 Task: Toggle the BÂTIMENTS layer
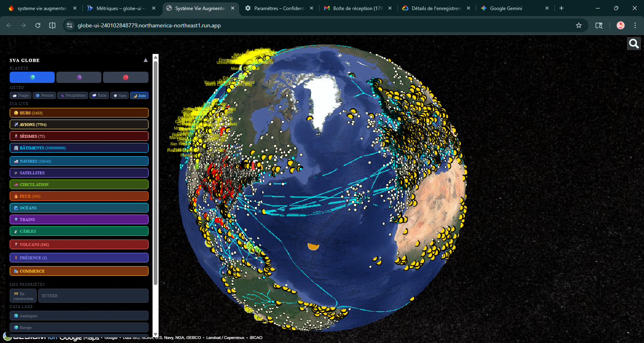[x=79, y=148]
